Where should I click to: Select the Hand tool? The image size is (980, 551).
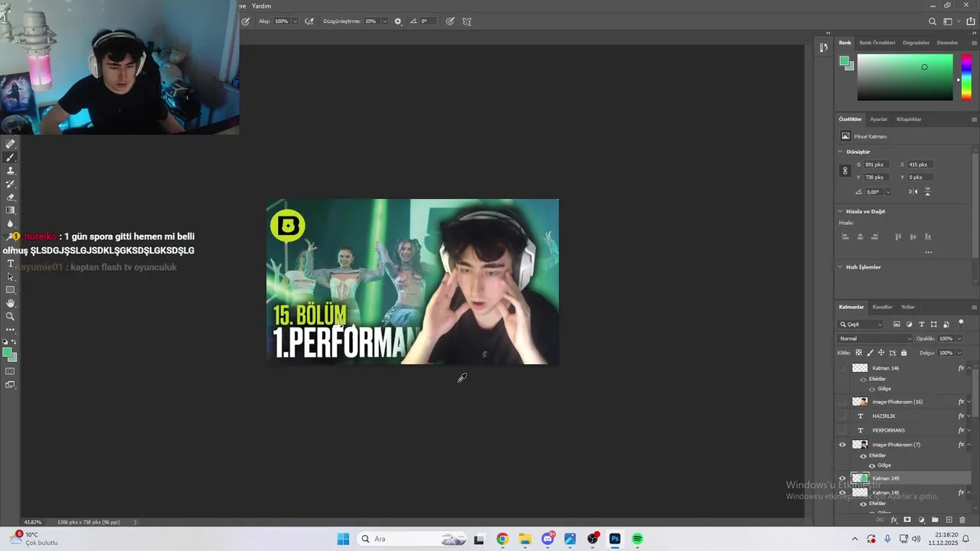tap(10, 303)
